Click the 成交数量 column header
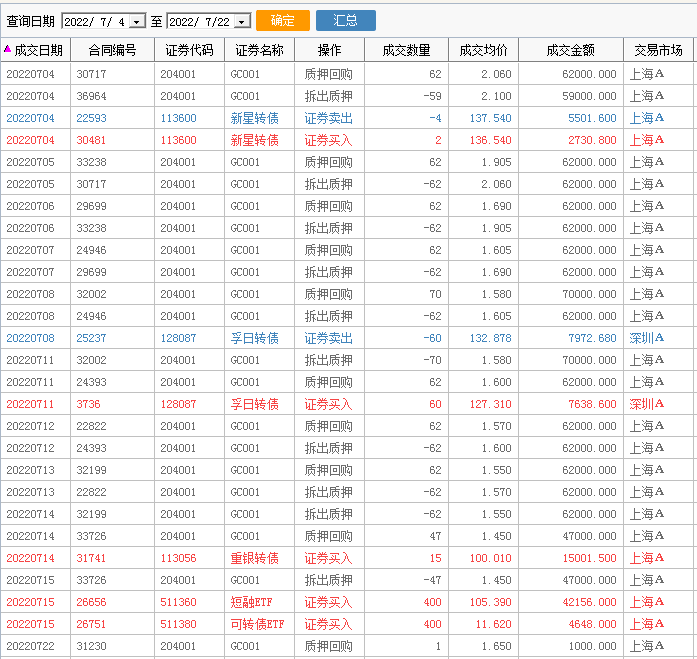The image size is (697, 659). tap(406, 50)
